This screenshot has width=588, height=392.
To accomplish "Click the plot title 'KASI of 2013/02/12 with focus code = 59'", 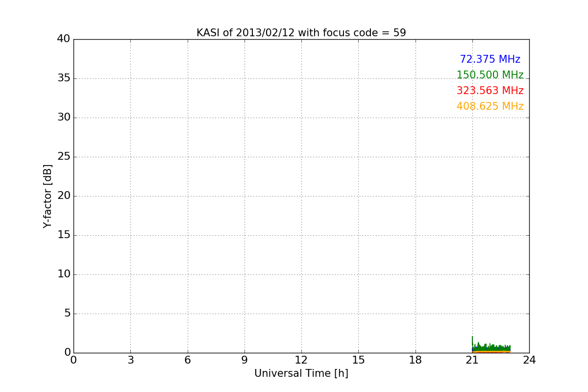I will pos(301,33).
